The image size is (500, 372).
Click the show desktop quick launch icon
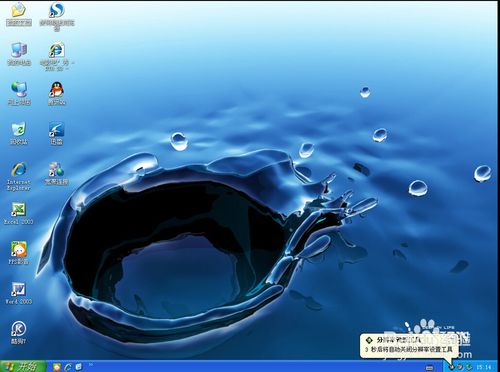[79, 367]
